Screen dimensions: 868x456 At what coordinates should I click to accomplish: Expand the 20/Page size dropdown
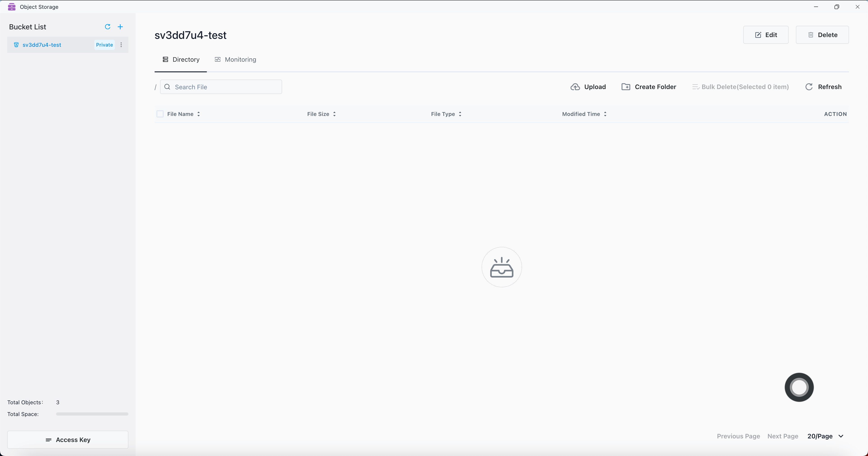click(826, 436)
